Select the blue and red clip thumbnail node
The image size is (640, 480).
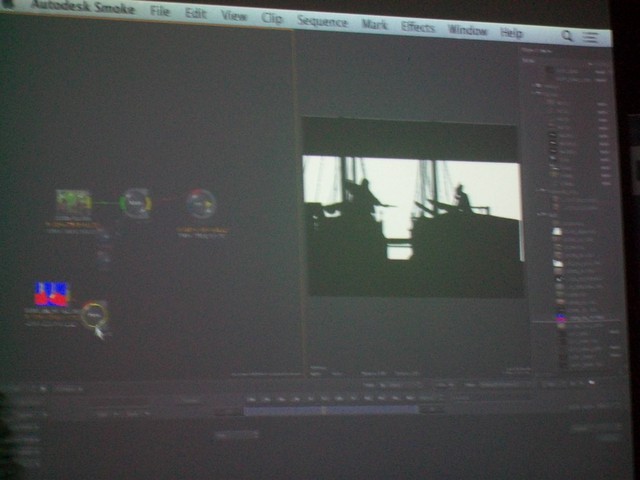click(51, 293)
